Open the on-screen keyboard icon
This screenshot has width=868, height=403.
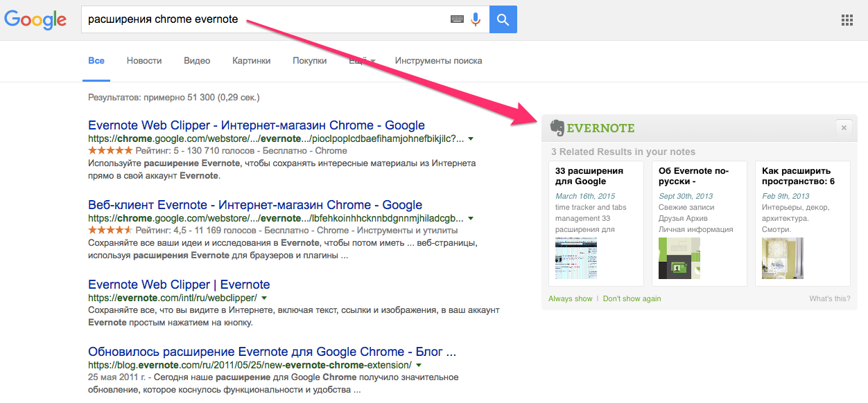tap(457, 19)
